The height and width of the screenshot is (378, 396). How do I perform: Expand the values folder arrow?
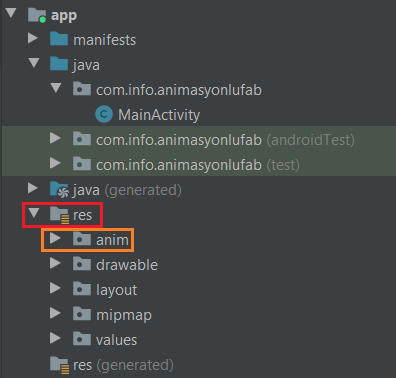[x=55, y=338]
